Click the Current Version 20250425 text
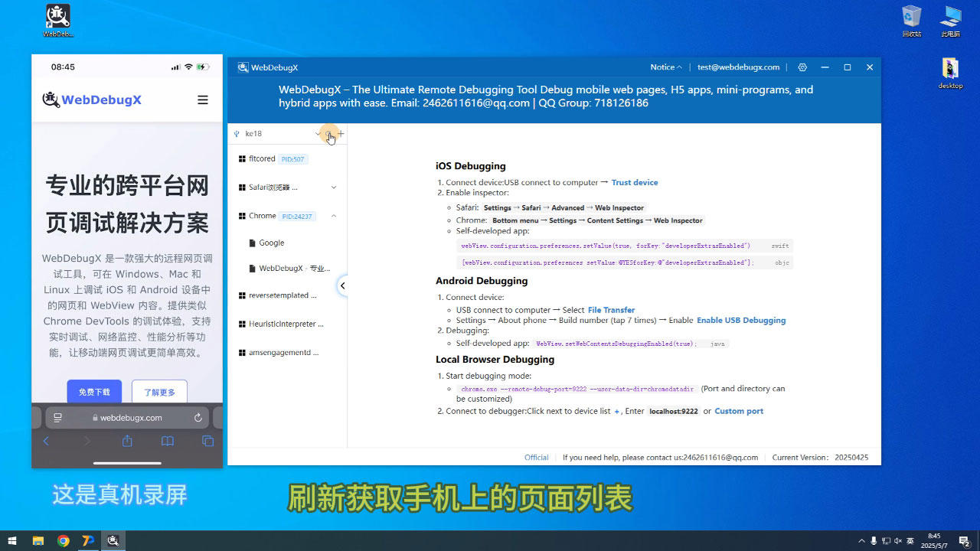 pos(820,458)
